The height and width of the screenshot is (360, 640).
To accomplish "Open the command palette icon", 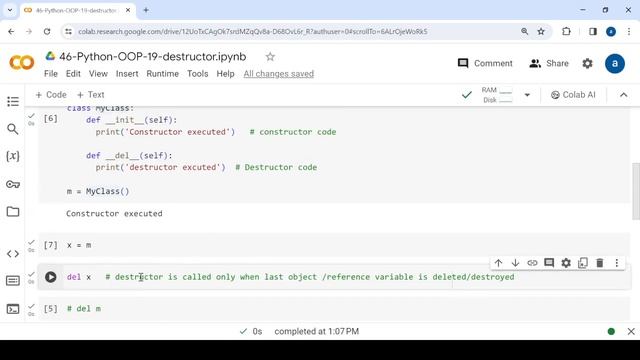I will click(13, 281).
